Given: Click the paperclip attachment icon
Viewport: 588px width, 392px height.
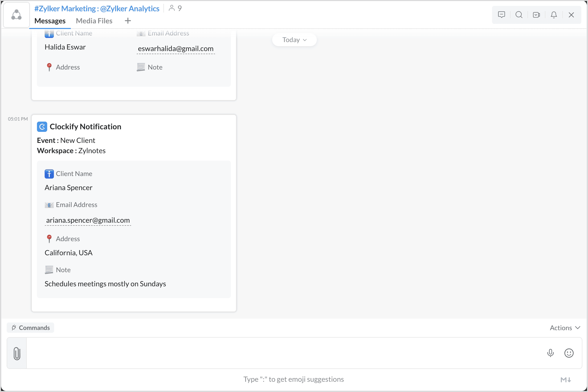Looking at the screenshot, I should point(17,353).
